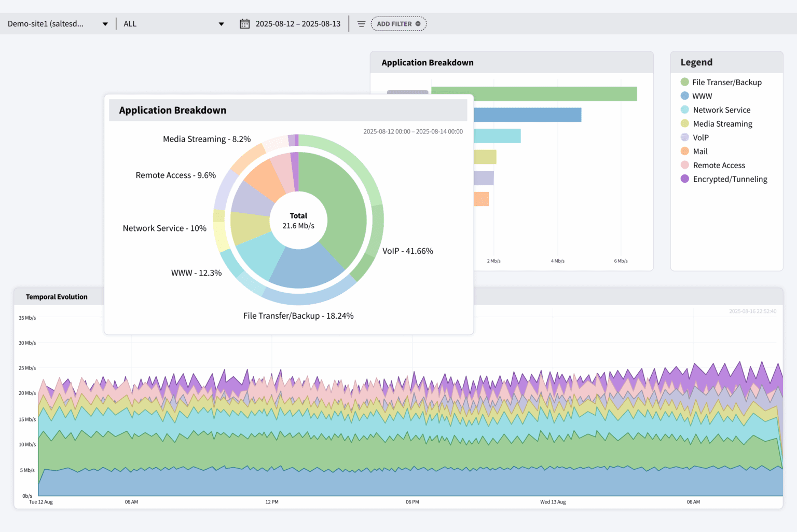Click the VoIP legend dot
Image resolution: width=797 pixels, height=532 pixels.
[x=684, y=137]
